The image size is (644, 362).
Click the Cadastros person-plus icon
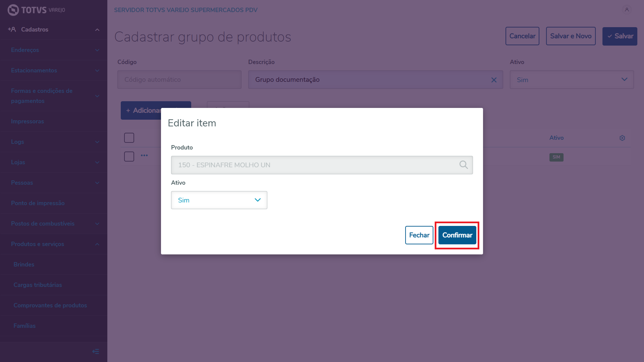coord(12,29)
